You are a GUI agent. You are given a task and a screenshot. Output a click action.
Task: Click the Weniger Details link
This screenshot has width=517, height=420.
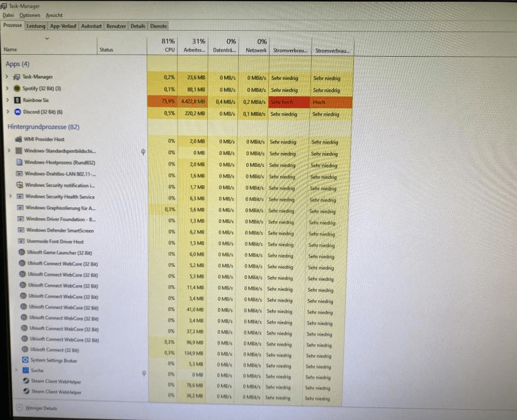41,408
